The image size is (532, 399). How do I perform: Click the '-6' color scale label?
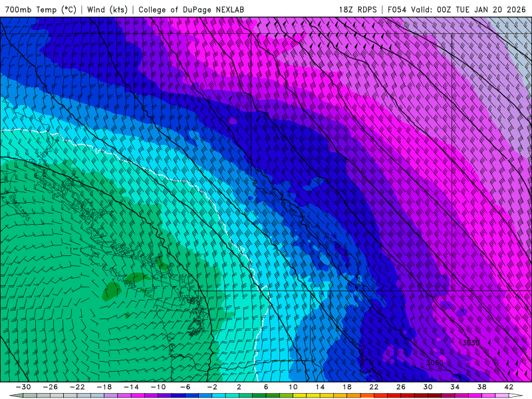click(x=186, y=387)
